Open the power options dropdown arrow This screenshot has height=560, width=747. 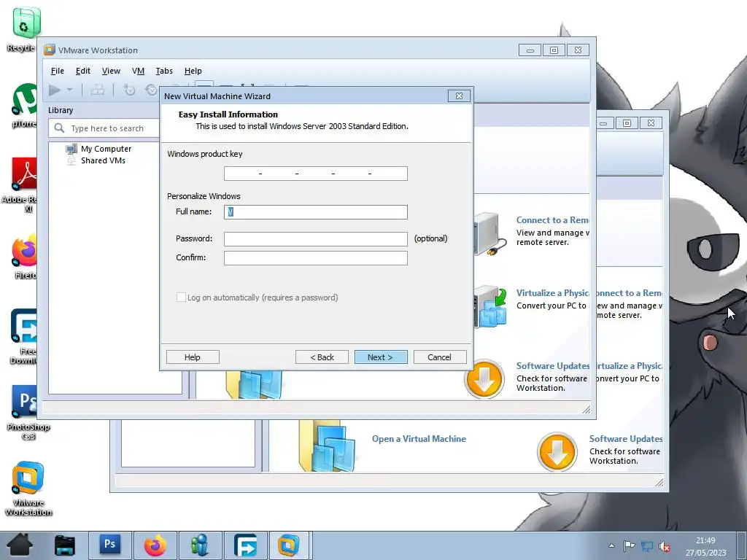tap(69, 90)
